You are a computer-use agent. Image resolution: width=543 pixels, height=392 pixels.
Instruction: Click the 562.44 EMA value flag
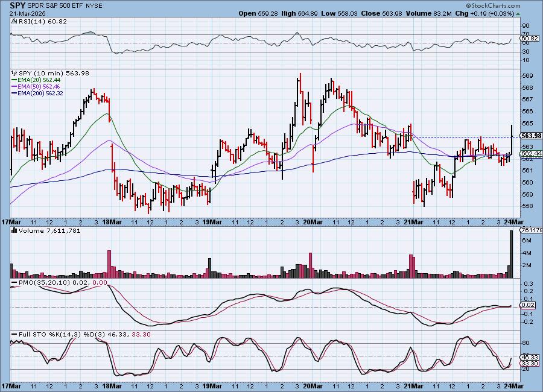tap(531, 153)
